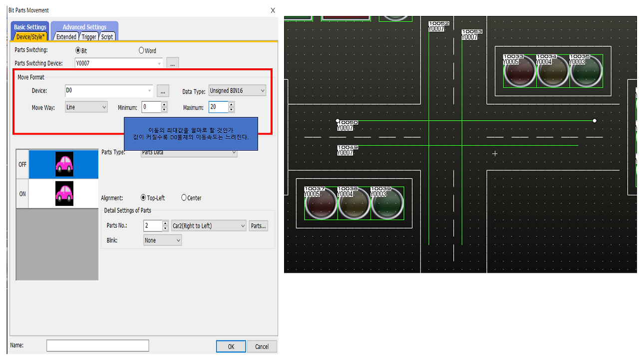The image size is (639, 364).
Task: Select Word for Parts Switching
Action: click(x=141, y=50)
